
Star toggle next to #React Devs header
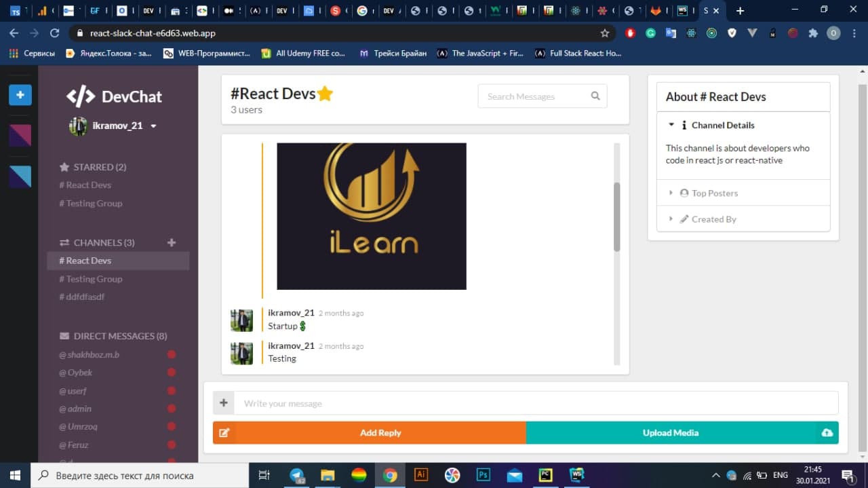325,94
